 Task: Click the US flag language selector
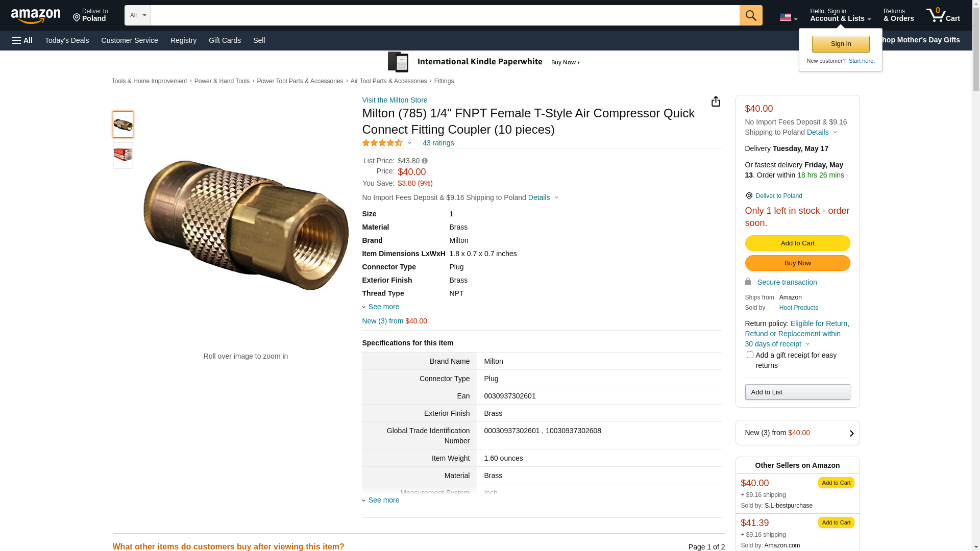pyautogui.click(x=788, y=17)
